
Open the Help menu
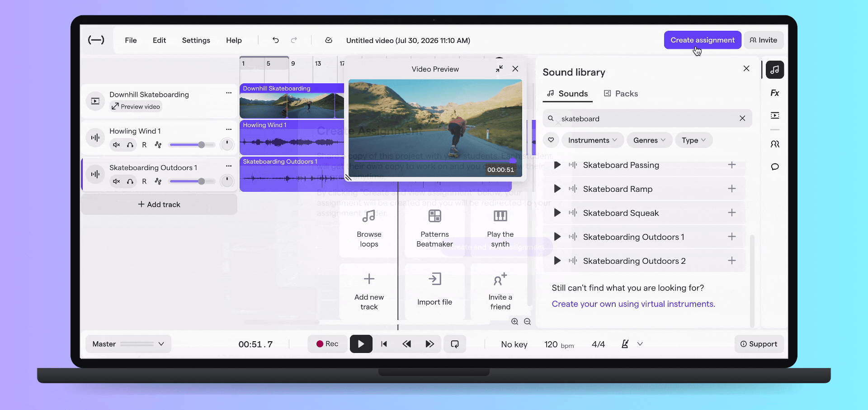(234, 40)
